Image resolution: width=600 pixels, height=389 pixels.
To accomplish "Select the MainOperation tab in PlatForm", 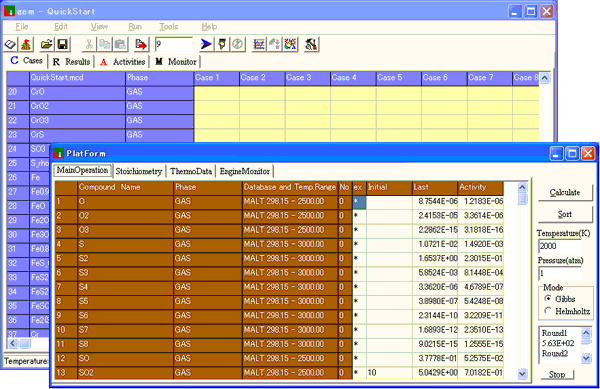I will click(x=83, y=170).
